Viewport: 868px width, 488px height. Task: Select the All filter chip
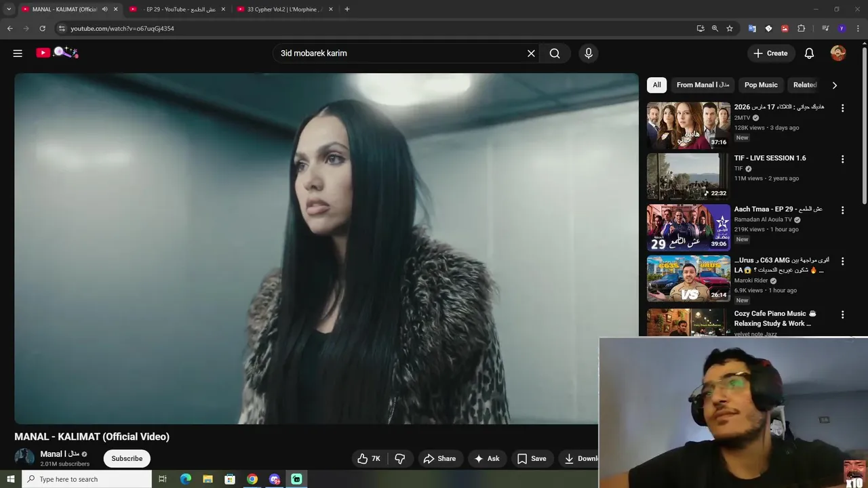[656, 85]
